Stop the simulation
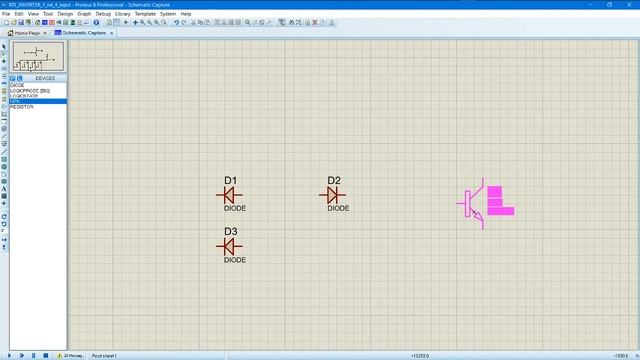 46,356
